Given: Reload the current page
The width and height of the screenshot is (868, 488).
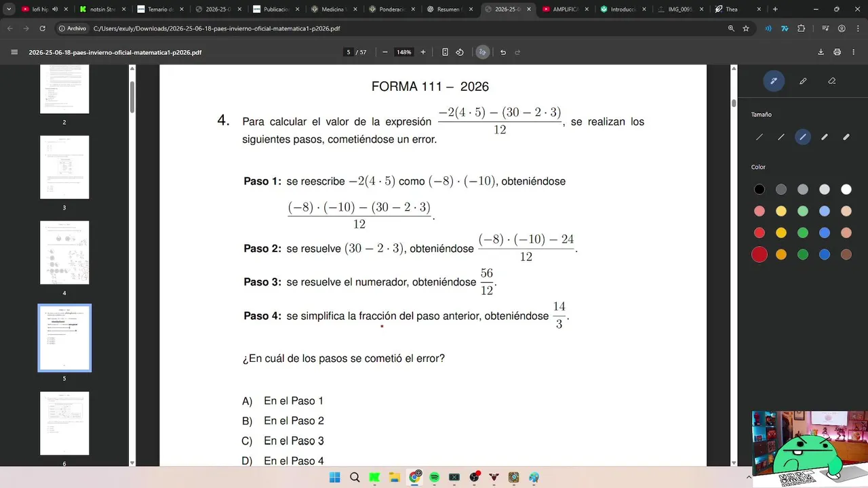Looking at the screenshot, I should point(43,28).
